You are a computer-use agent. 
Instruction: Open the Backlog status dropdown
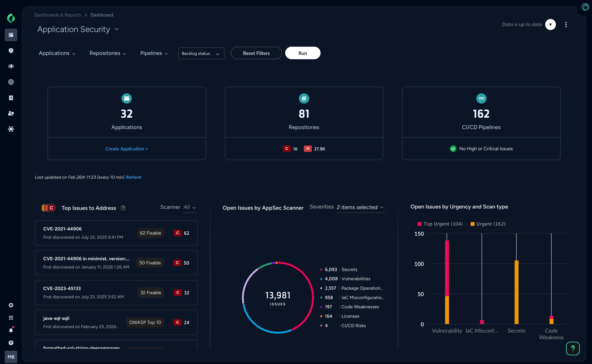201,54
